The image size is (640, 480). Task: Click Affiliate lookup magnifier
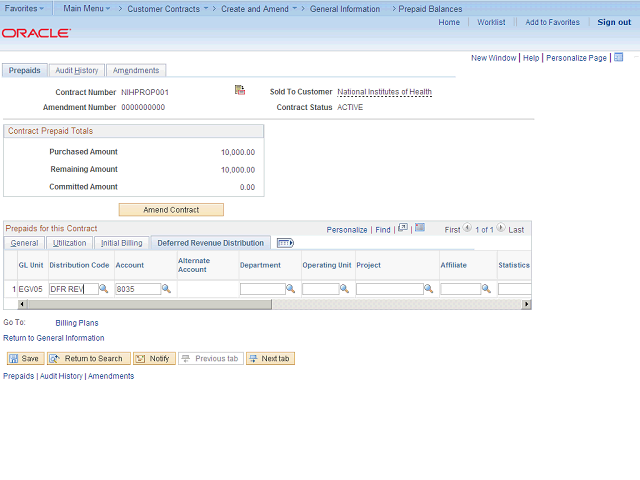(486, 289)
